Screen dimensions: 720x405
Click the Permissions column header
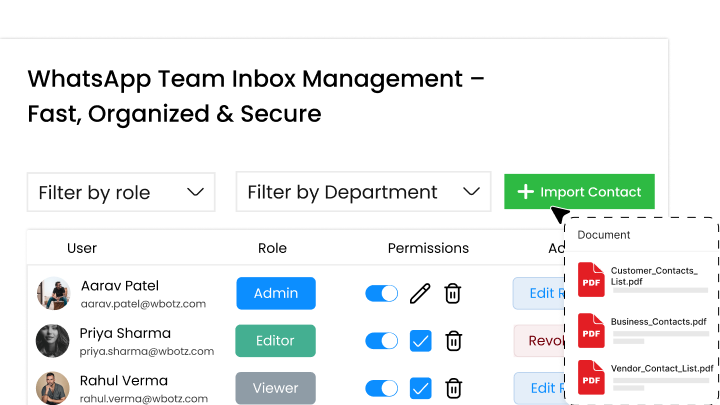428,248
